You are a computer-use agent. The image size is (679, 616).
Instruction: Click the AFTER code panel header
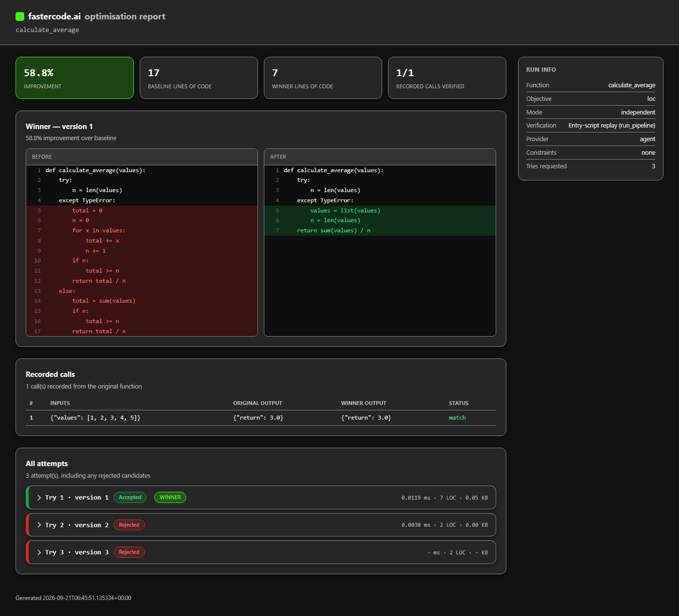click(x=380, y=157)
